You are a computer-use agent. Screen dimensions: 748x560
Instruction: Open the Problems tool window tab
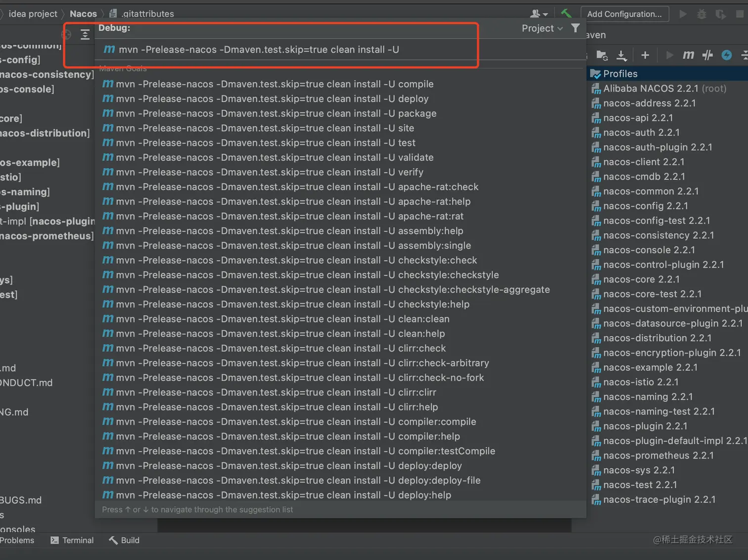(17, 540)
